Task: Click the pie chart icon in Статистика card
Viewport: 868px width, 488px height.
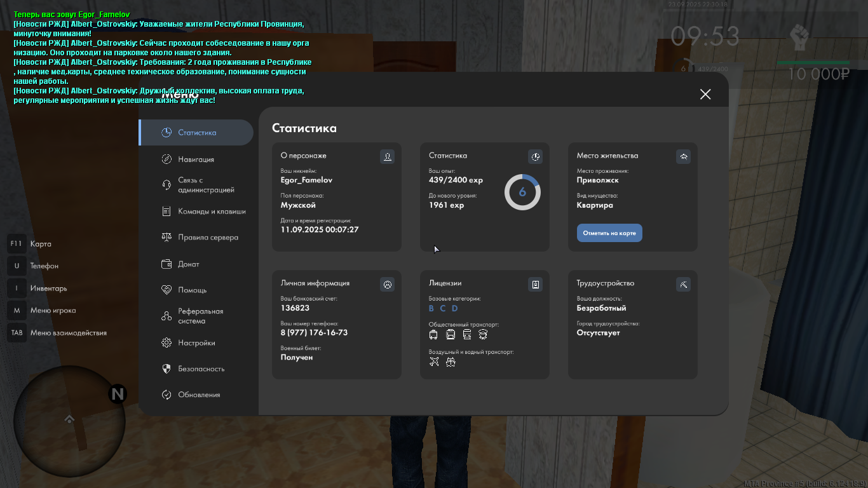Action: click(535, 156)
